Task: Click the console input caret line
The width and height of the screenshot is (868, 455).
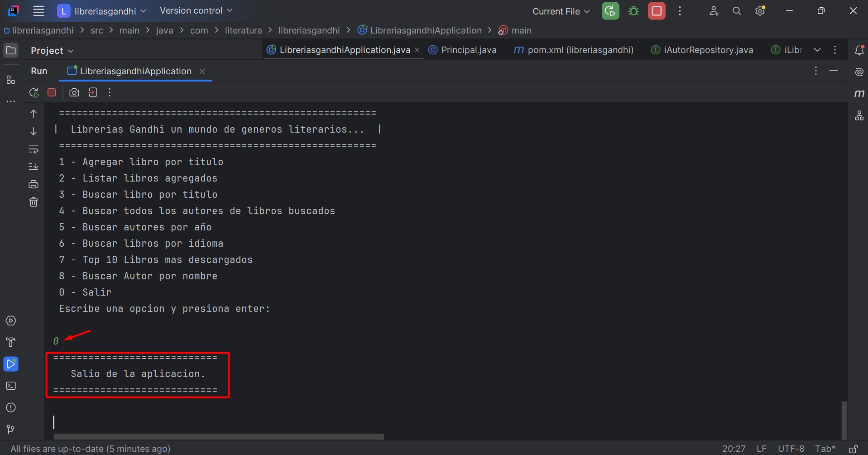Action: point(53,422)
